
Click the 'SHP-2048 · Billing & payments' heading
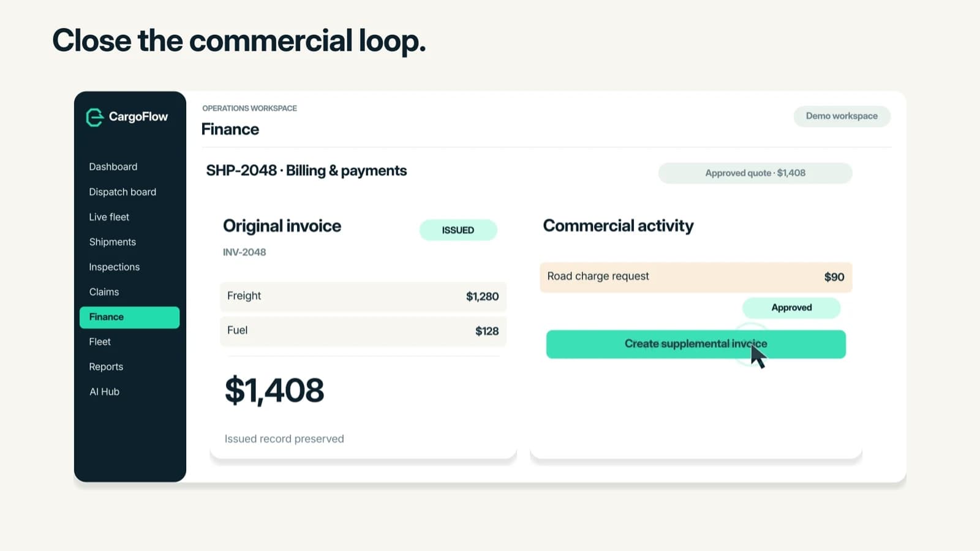(306, 171)
